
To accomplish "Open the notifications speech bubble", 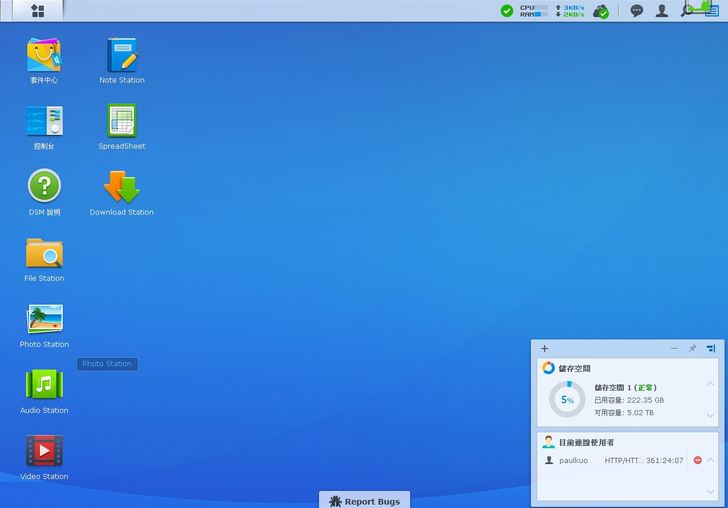I will coord(636,11).
